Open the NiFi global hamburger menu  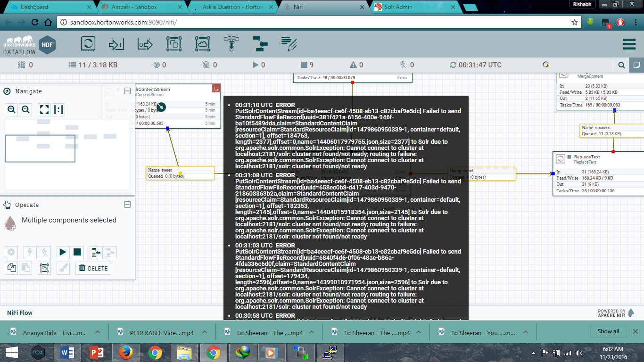[x=629, y=44]
